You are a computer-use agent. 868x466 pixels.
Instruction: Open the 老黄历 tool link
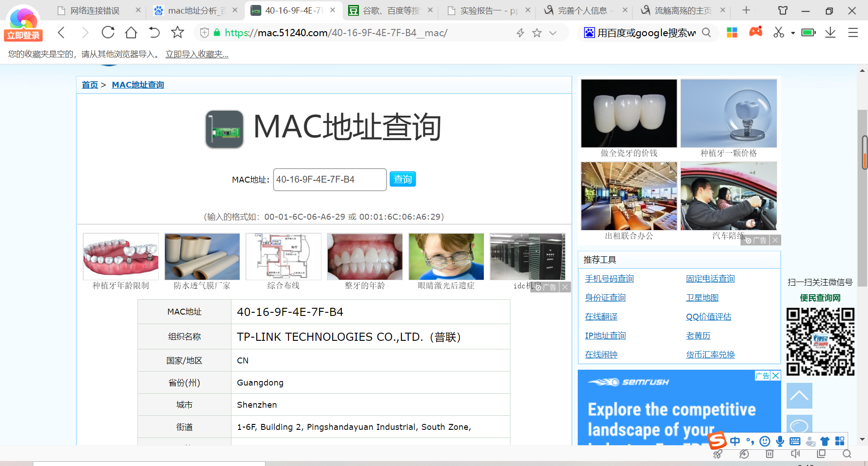click(698, 335)
